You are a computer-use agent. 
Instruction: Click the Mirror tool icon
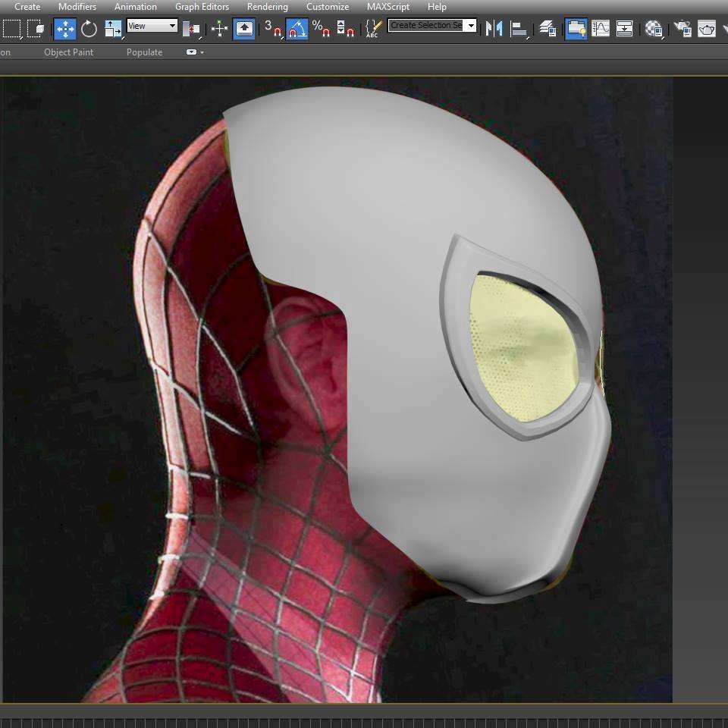(x=494, y=29)
